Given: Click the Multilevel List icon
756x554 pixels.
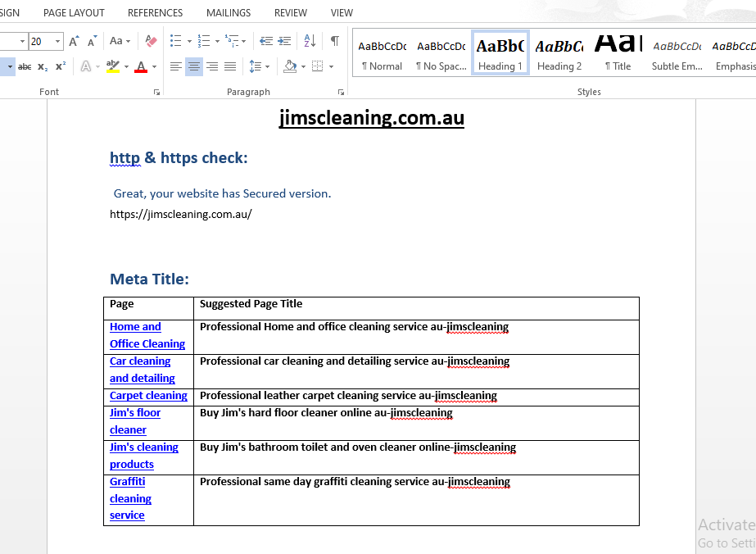Looking at the screenshot, I should 232,41.
